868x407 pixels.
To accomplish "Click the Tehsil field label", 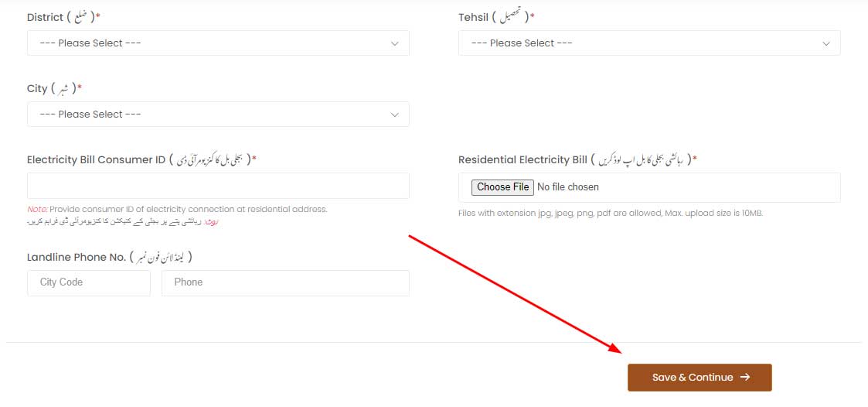I will coord(496,17).
